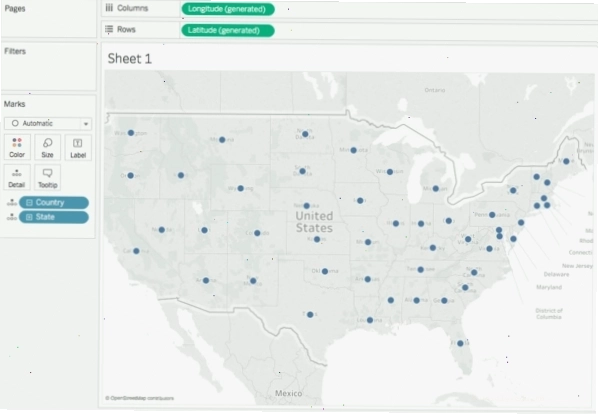The image size is (598, 415).
Task: Click the Columns shelf icon
Action: [x=109, y=8]
